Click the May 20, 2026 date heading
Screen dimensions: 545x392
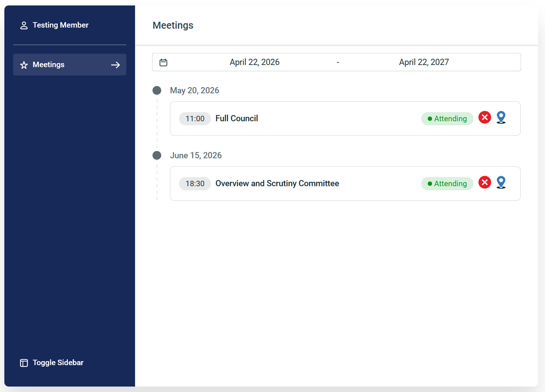[195, 90]
